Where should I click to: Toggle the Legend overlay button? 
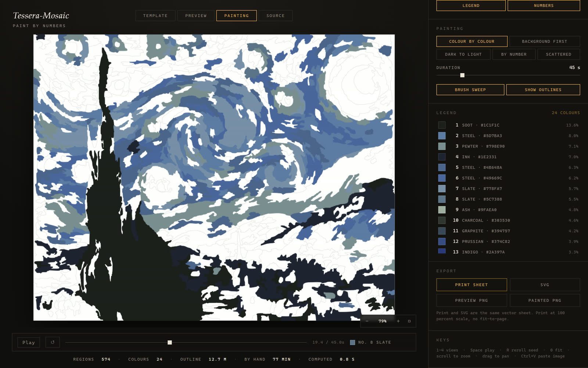[x=471, y=6]
